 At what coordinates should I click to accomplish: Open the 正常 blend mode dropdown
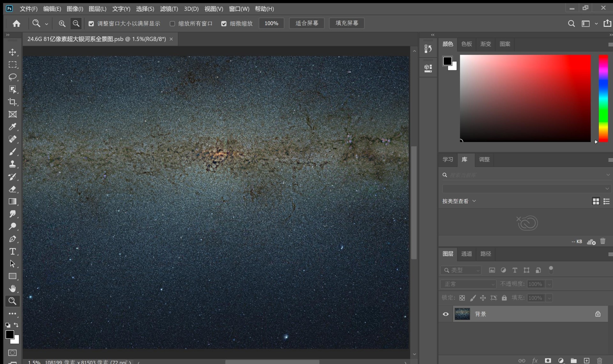click(468, 284)
